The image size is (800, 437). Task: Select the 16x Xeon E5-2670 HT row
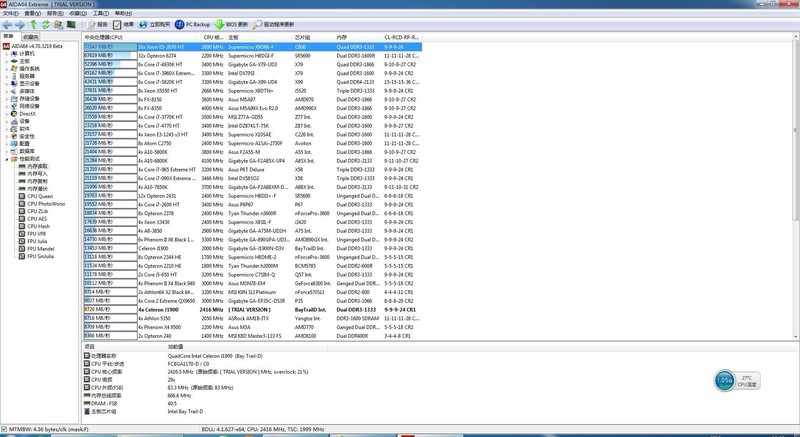[253, 47]
